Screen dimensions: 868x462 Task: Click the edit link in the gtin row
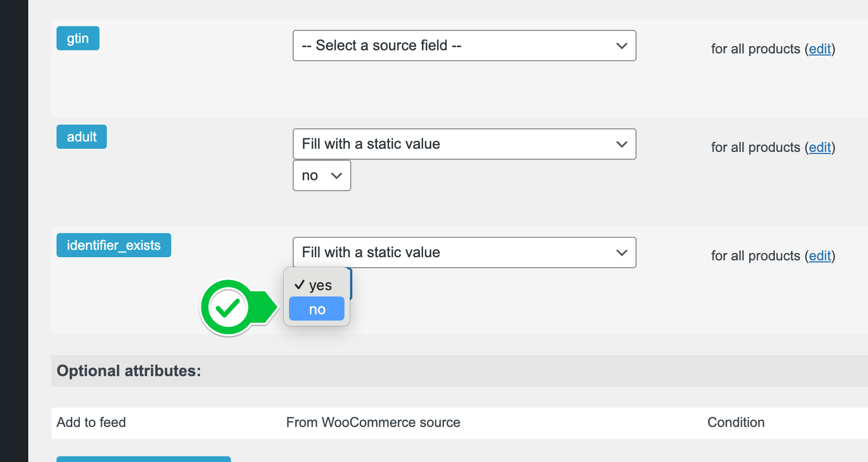pos(820,49)
